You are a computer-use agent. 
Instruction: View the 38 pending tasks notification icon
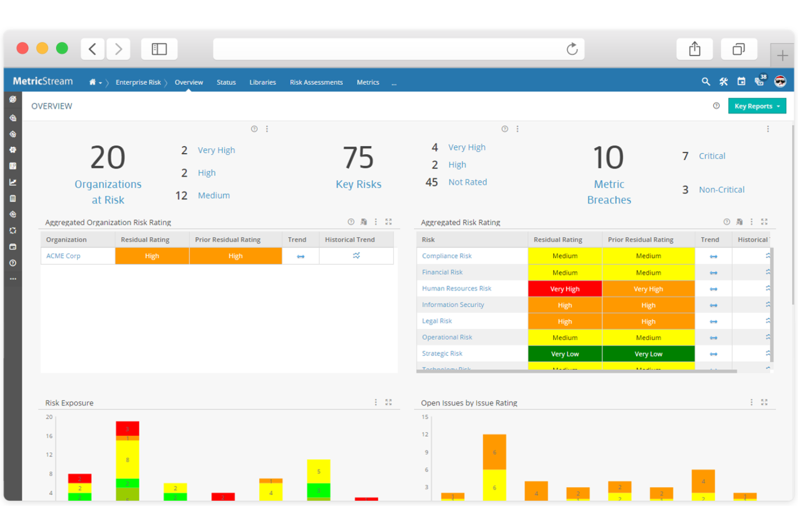(x=760, y=82)
